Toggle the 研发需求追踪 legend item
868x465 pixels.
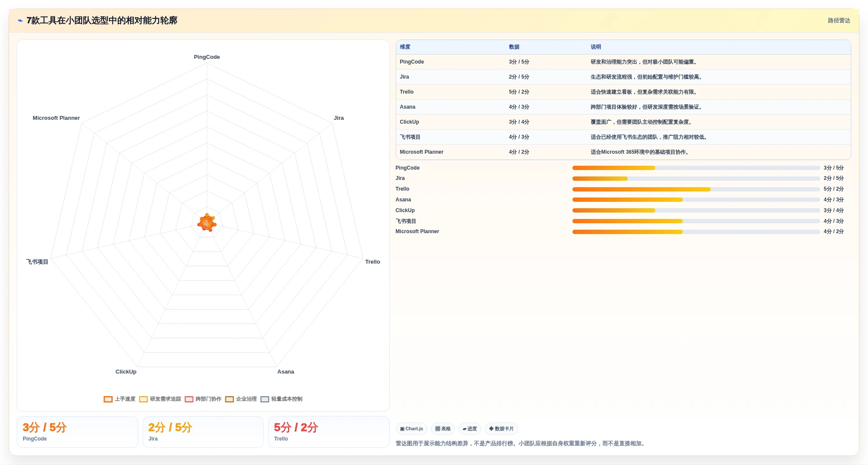tap(160, 399)
